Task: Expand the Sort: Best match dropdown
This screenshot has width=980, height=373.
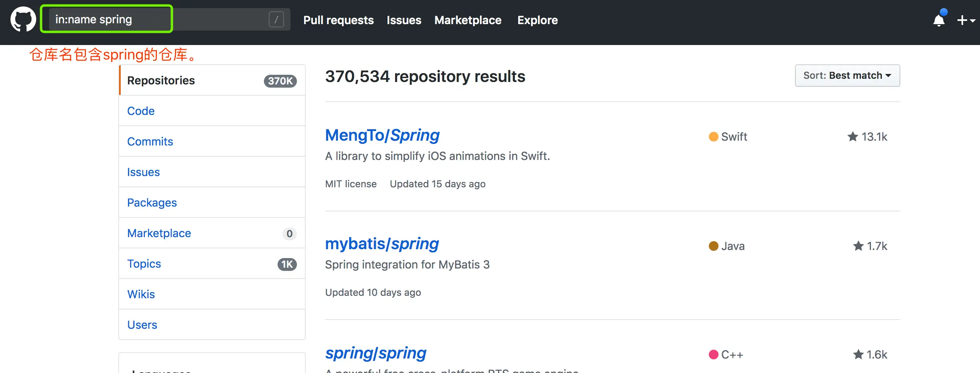Action: click(x=847, y=76)
